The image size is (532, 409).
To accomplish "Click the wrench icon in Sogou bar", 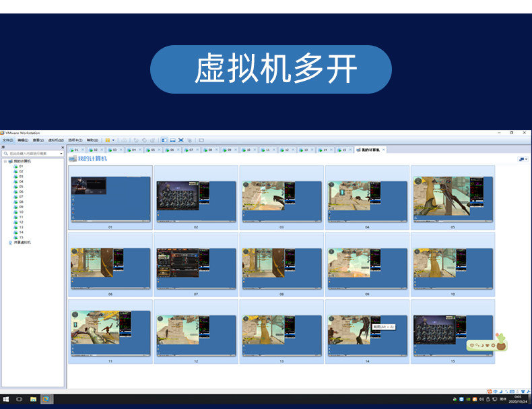I will [x=529, y=391].
